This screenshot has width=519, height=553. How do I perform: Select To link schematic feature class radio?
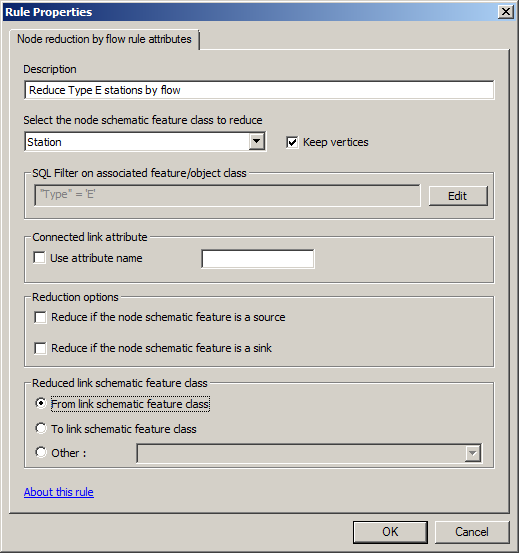tap(41, 429)
